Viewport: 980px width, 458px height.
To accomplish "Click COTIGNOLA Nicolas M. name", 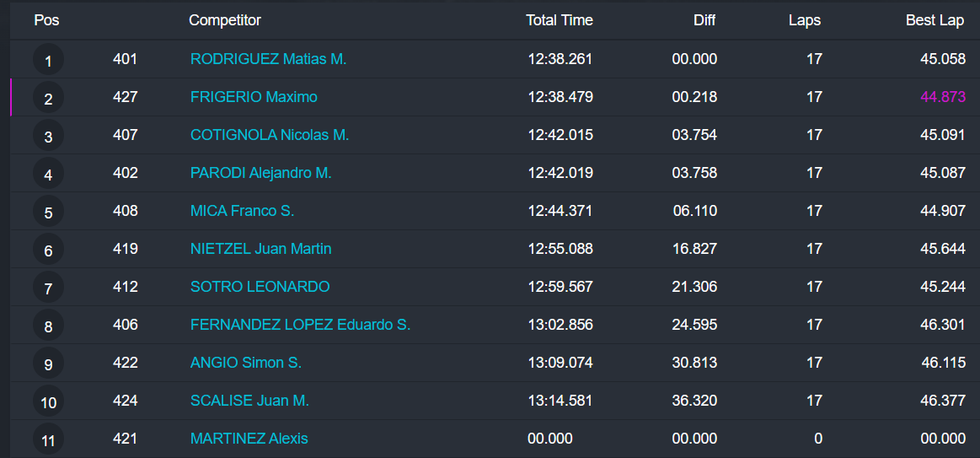I will point(269,135).
